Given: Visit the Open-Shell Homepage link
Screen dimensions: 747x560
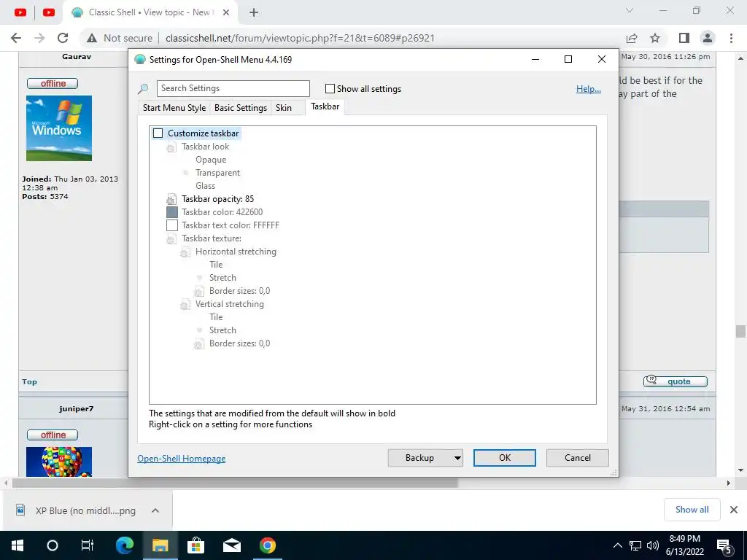Looking at the screenshot, I should coord(181,459).
